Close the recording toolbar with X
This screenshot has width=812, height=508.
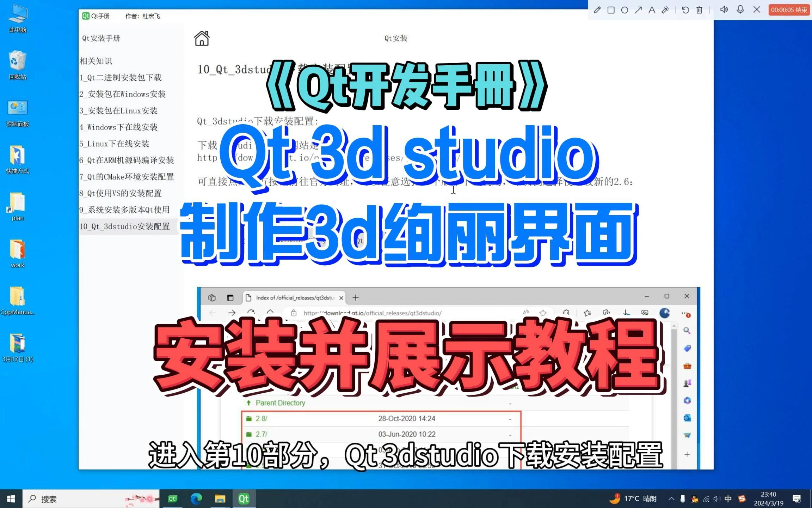[757, 10]
